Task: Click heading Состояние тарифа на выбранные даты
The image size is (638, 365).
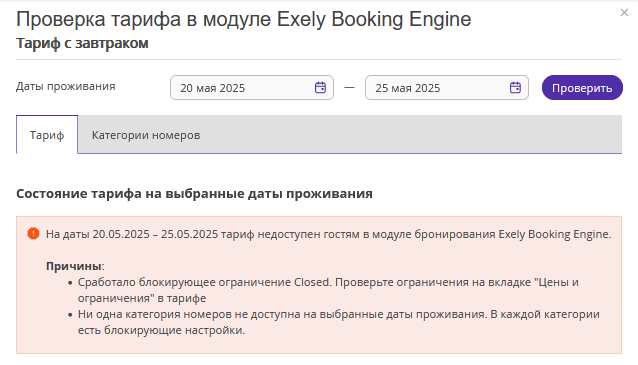Action: (194, 194)
